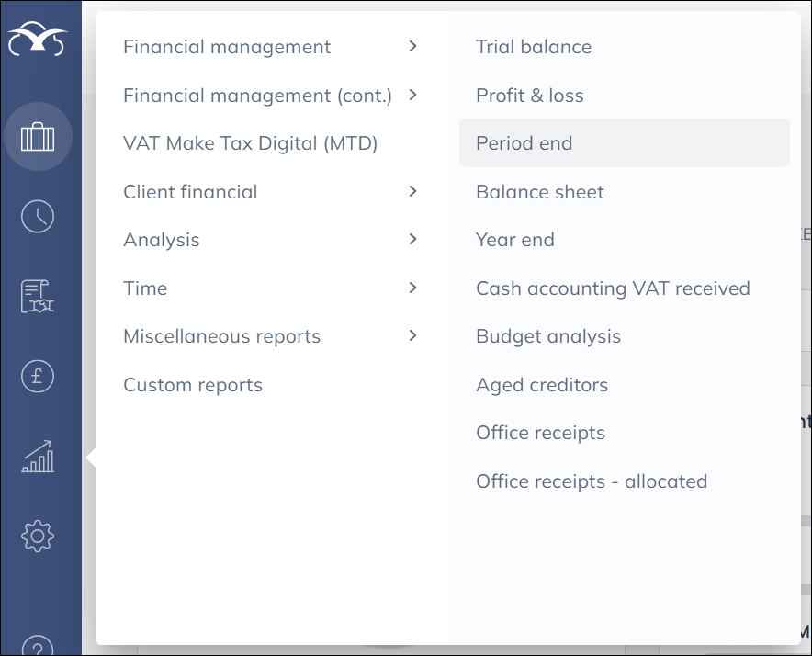Open the clock time icon in sidebar

pos(38,217)
